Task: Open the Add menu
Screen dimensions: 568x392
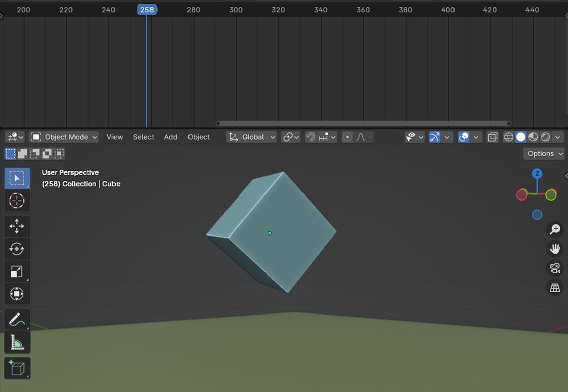Action: pos(170,137)
